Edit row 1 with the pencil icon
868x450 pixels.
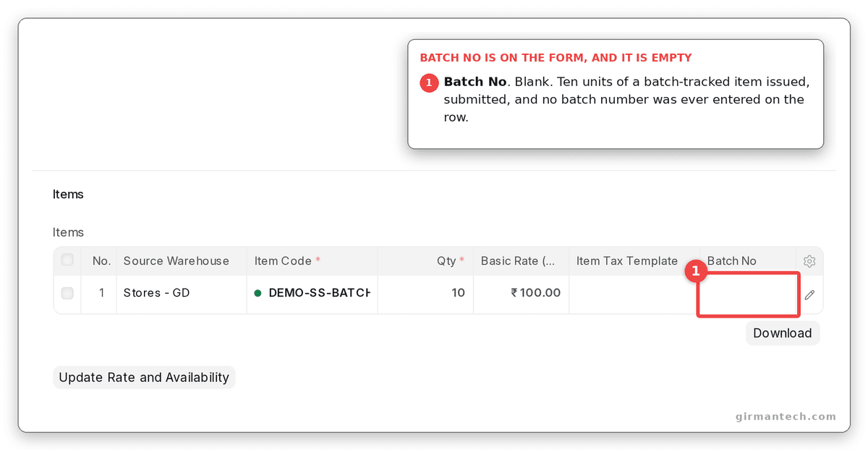tap(809, 295)
